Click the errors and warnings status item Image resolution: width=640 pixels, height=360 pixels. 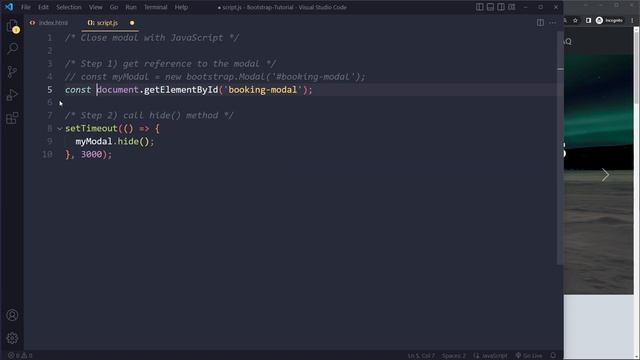20,356
